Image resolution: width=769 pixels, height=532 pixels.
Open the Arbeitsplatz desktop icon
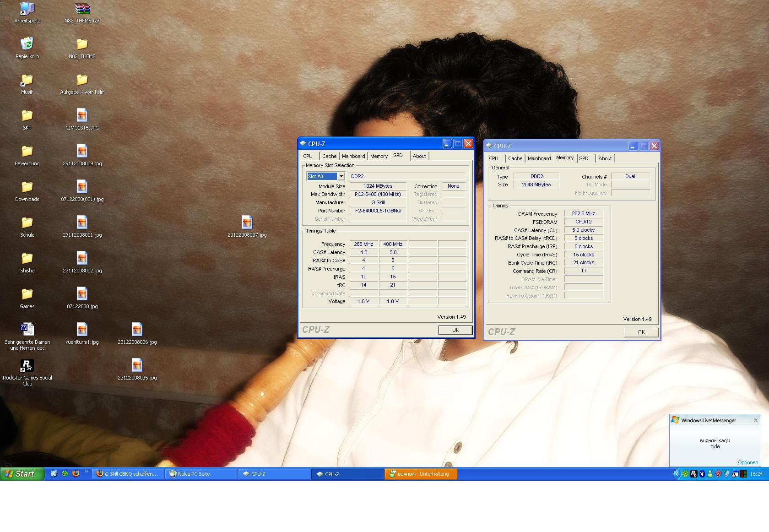click(27, 9)
